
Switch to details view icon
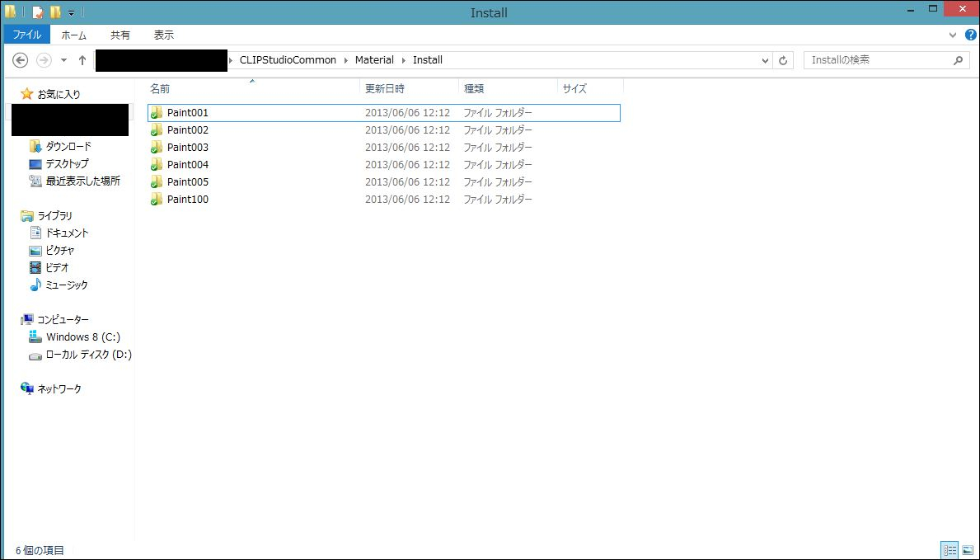click(950, 551)
